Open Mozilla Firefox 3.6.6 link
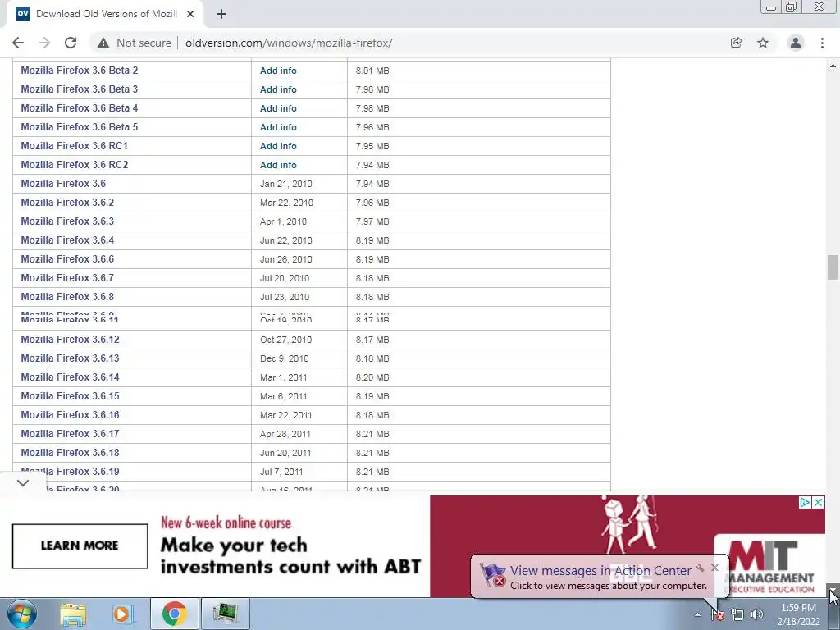This screenshot has width=840, height=630. pyautogui.click(x=67, y=258)
